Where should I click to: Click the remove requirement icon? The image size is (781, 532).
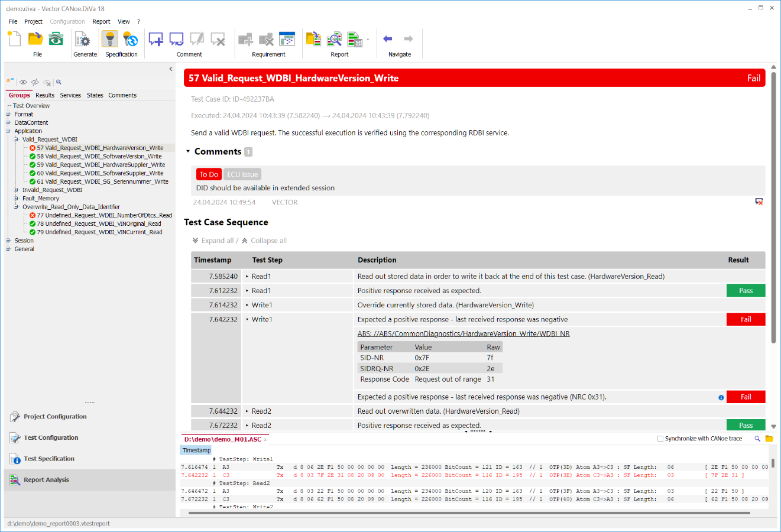266,39
